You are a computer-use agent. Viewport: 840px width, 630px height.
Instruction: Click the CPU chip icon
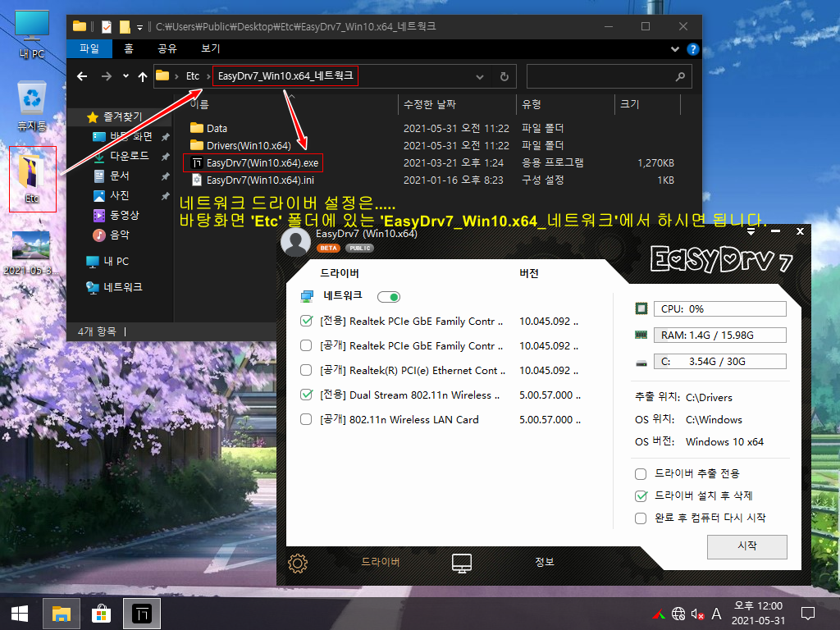pos(641,308)
